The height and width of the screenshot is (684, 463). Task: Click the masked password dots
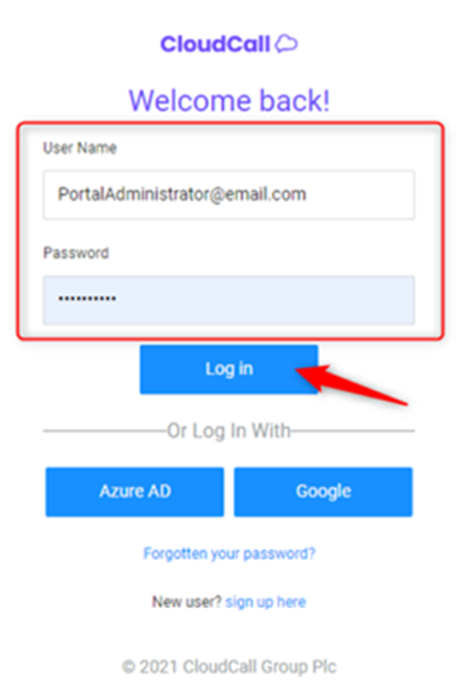[x=87, y=299]
